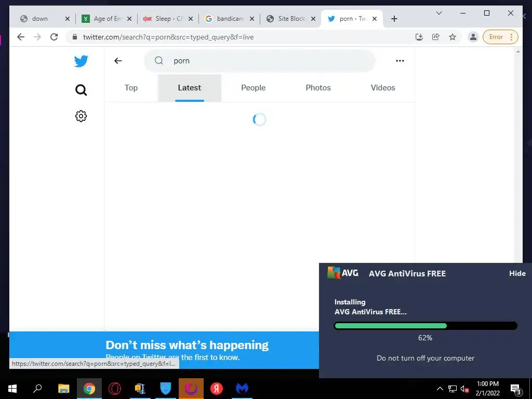Open the Windows Start menu
The width and height of the screenshot is (532, 399).
click(12, 389)
